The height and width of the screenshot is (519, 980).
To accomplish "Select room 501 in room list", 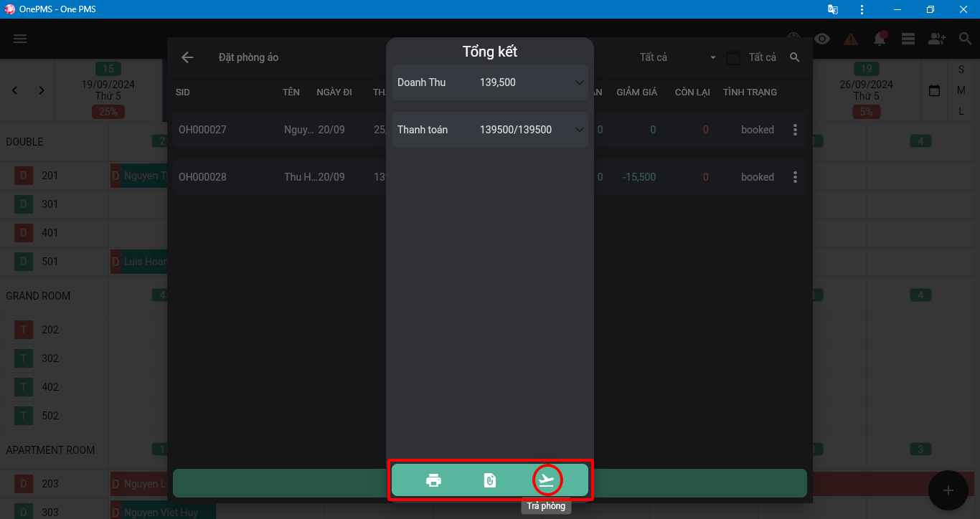I will (x=50, y=262).
